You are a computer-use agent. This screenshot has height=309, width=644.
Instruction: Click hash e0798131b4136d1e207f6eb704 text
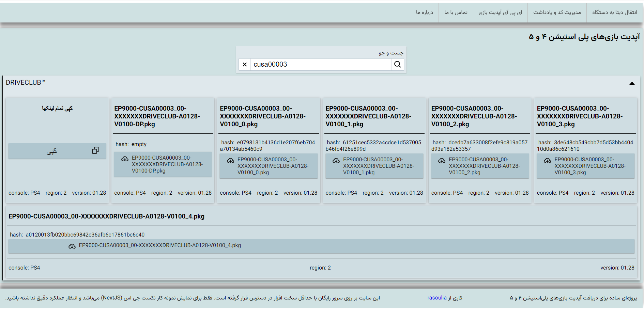coord(268,146)
